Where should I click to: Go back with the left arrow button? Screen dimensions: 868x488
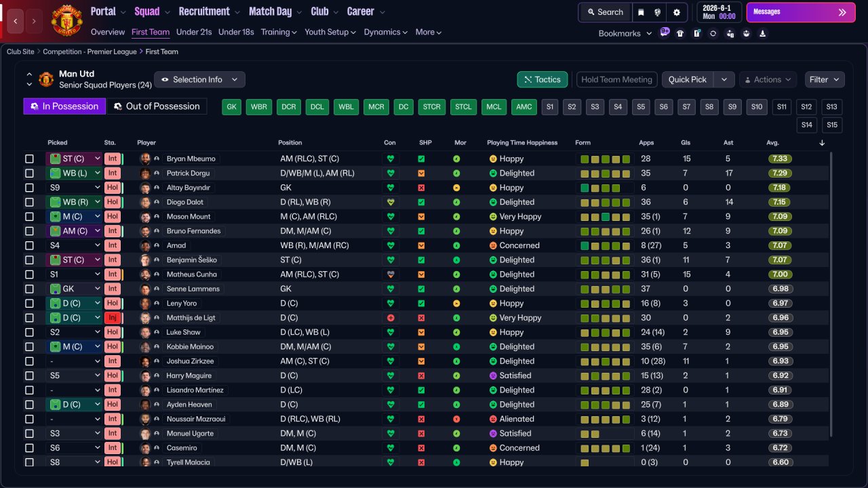pos(16,22)
